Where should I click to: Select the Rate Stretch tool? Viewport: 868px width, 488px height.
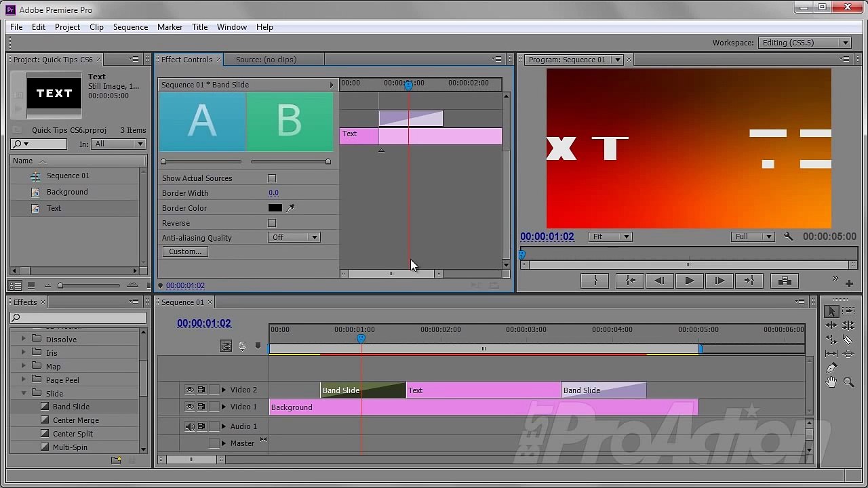coord(831,340)
